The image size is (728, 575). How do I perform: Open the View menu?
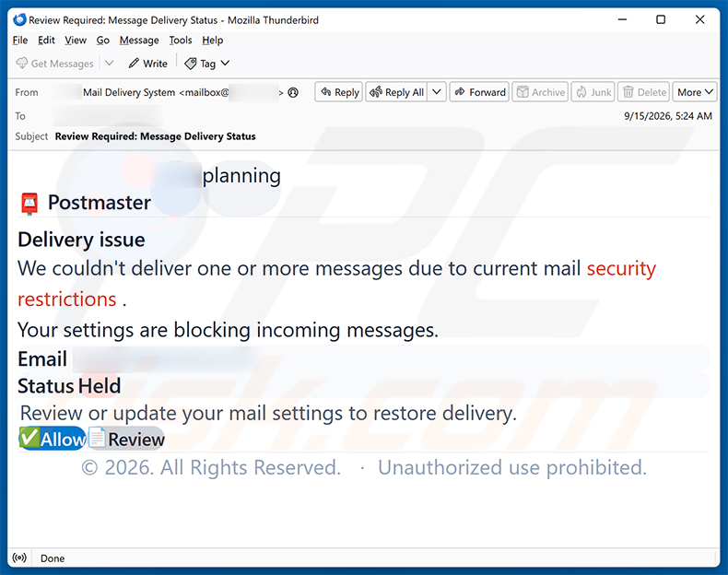click(76, 41)
